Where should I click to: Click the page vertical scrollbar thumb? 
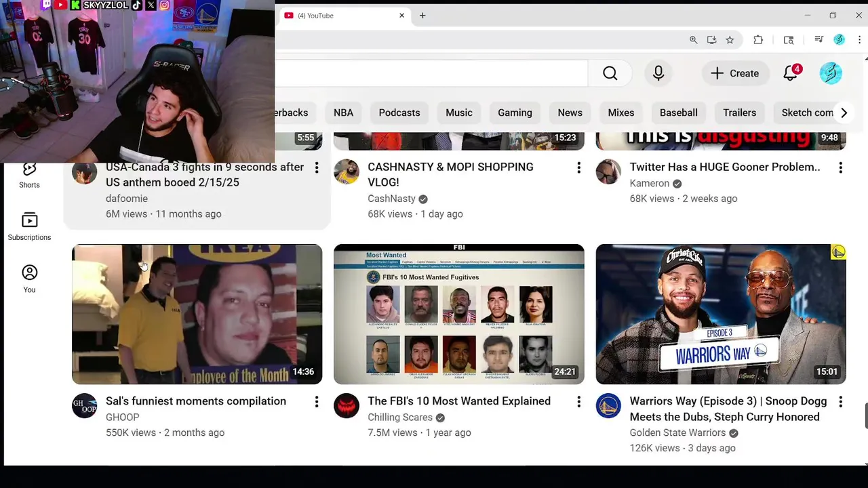(866, 415)
